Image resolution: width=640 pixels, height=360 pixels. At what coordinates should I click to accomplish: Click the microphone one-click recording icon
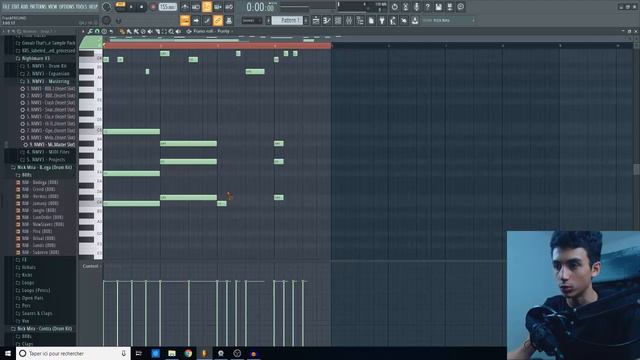tap(416, 7)
